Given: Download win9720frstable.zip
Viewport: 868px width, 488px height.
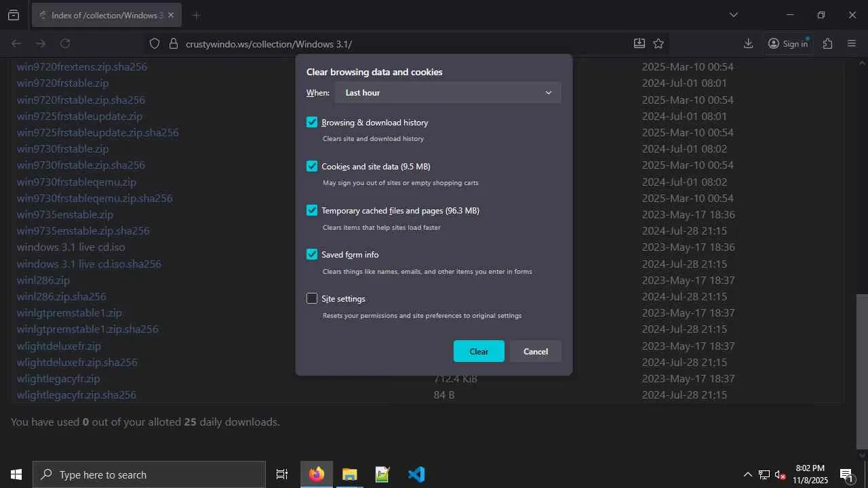Looking at the screenshot, I should click(63, 83).
